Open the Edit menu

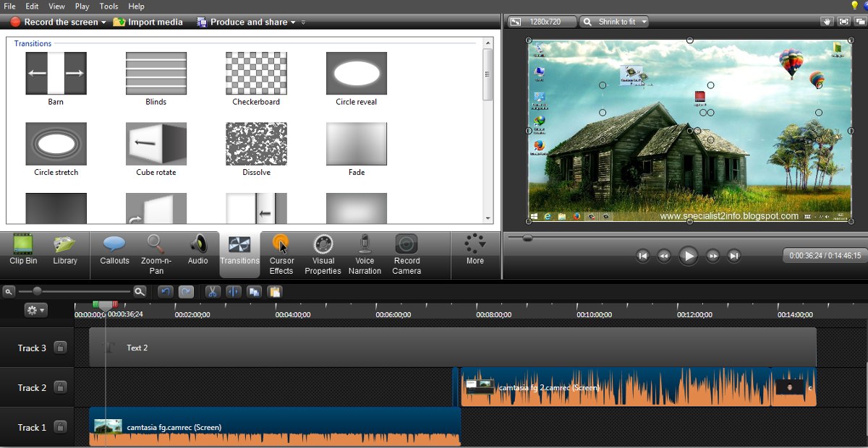[32, 6]
